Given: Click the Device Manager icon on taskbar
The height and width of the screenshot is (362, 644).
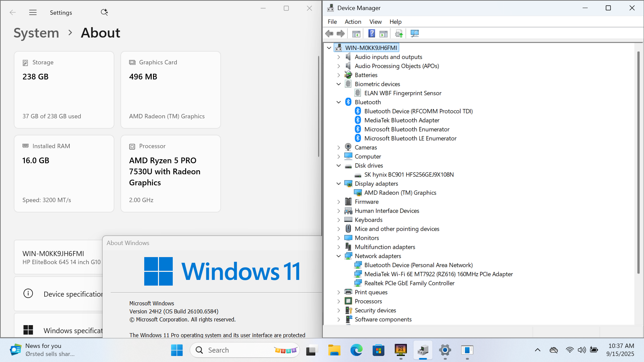Looking at the screenshot, I should 423,350.
